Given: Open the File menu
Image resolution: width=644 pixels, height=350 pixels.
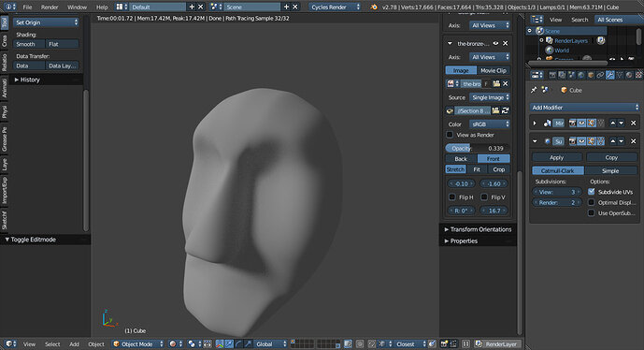Looking at the screenshot, I should tap(27, 7).
